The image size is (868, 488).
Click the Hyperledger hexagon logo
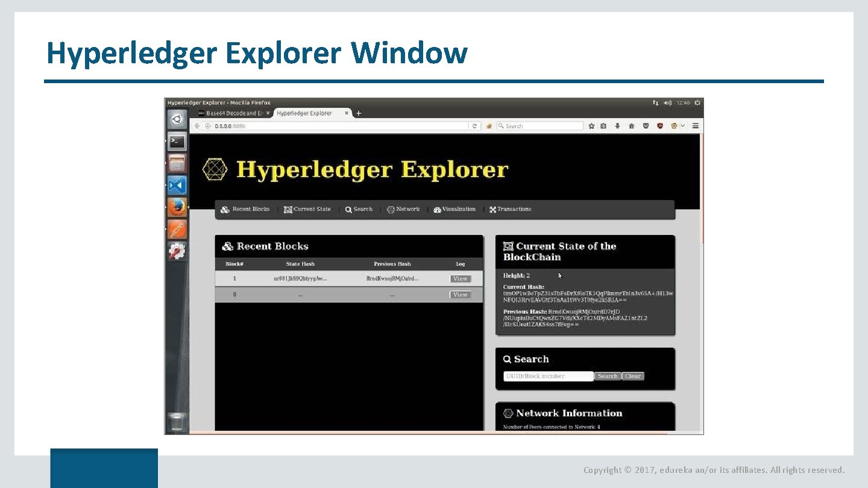tap(215, 170)
